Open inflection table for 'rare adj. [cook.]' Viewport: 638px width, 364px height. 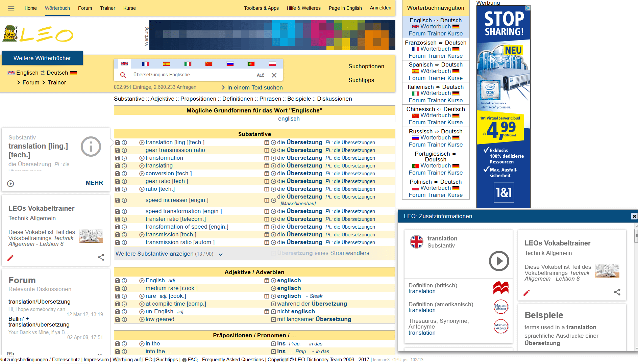point(267,296)
